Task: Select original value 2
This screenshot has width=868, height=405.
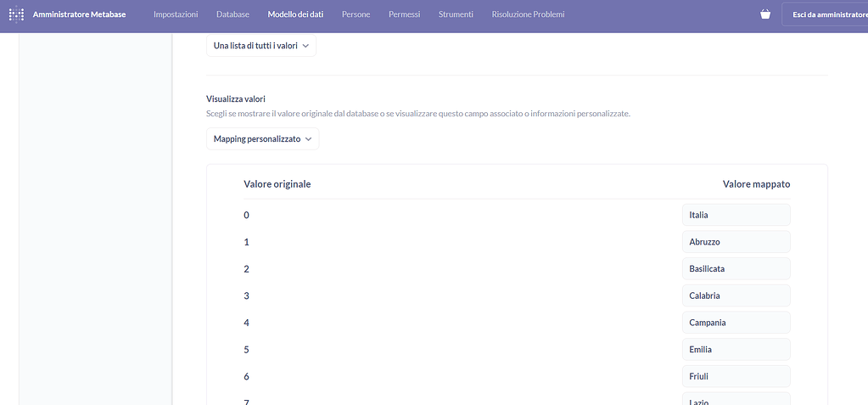Action: (246, 268)
